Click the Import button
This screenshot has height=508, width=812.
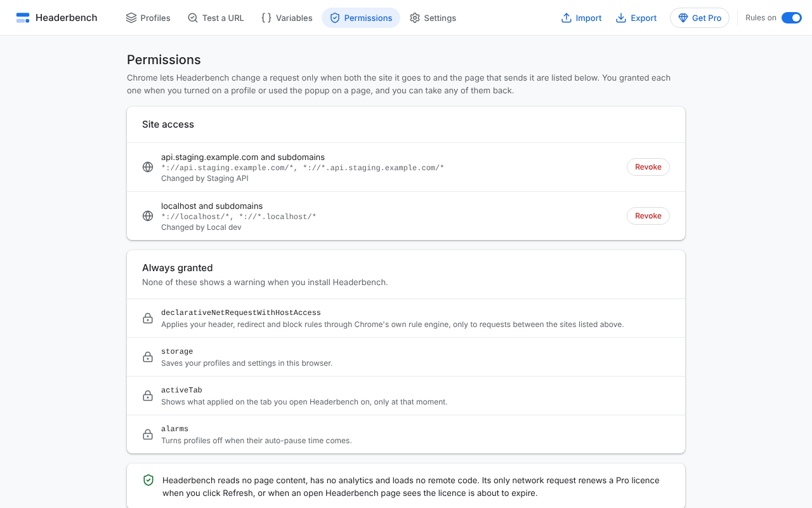581,18
